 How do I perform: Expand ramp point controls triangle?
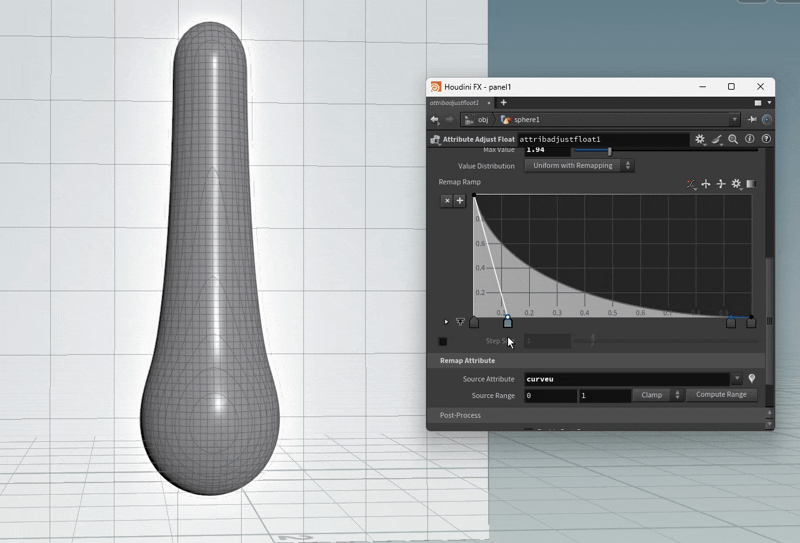[446, 322]
